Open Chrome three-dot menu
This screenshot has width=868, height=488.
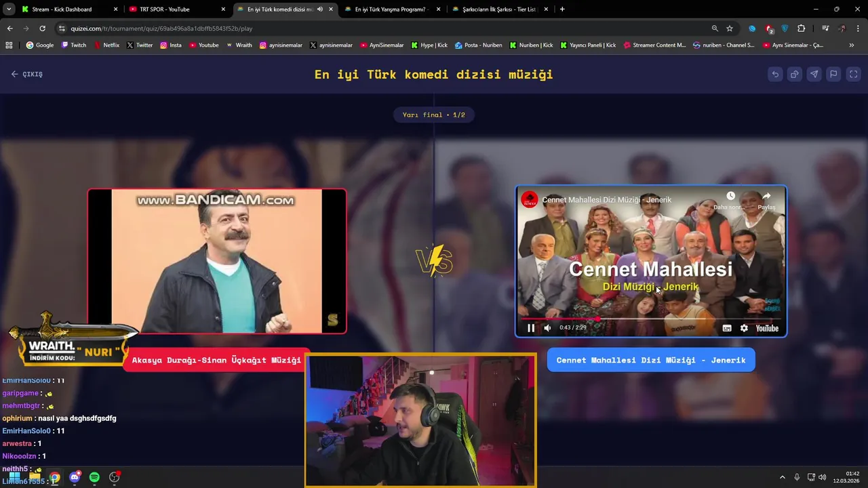coord(858,28)
